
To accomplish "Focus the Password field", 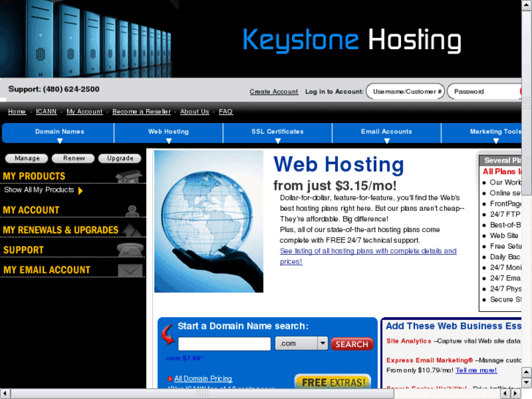I will pos(484,92).
